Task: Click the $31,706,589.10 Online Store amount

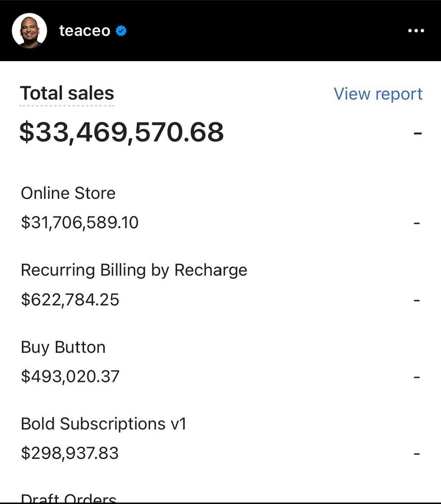Action: pos(80,222)
